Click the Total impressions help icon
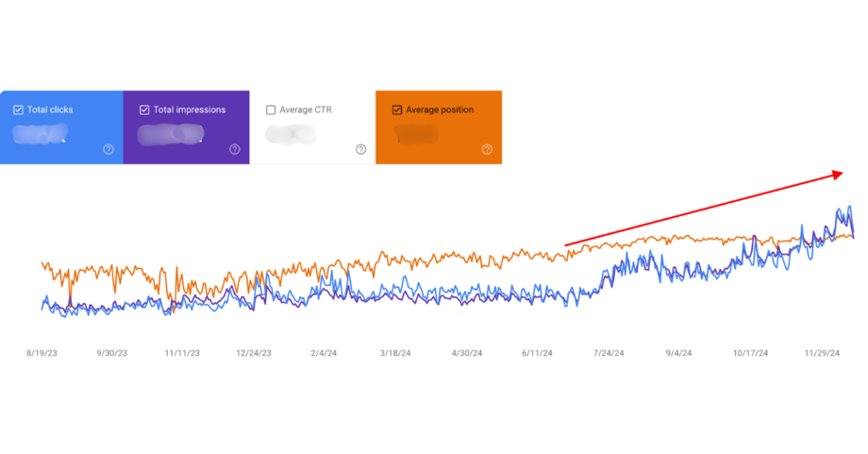The width and height of the screenshot is (868, 454). pyautogui.click(x=235, y=149)
